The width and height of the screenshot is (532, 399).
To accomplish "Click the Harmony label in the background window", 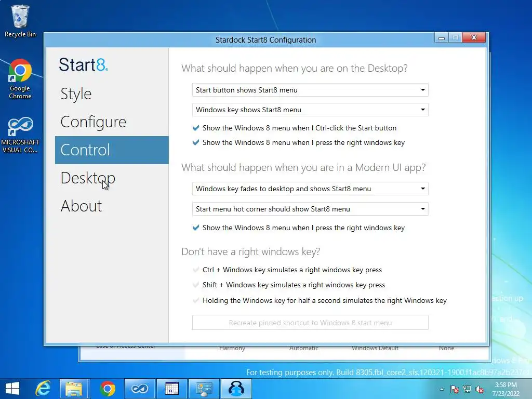I will click(x=232, y=349).
